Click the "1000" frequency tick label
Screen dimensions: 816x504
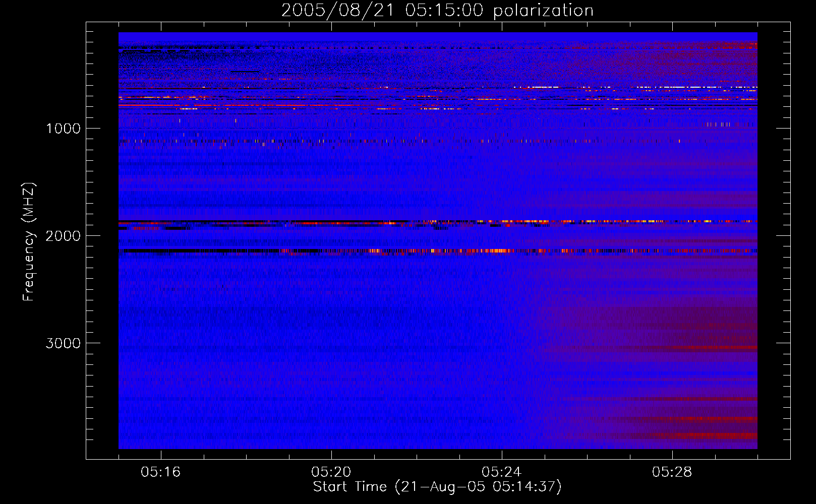(63, 129)
